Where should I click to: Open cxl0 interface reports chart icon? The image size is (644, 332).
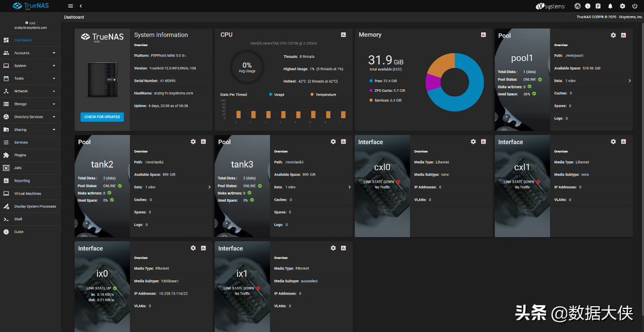(484, 141)
